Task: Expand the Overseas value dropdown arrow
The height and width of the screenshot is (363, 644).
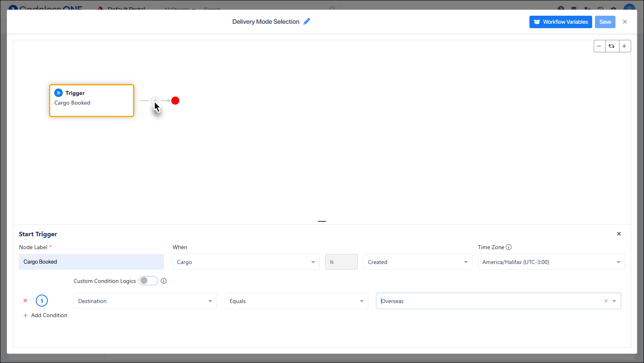Action: click(x=614, y=301)
